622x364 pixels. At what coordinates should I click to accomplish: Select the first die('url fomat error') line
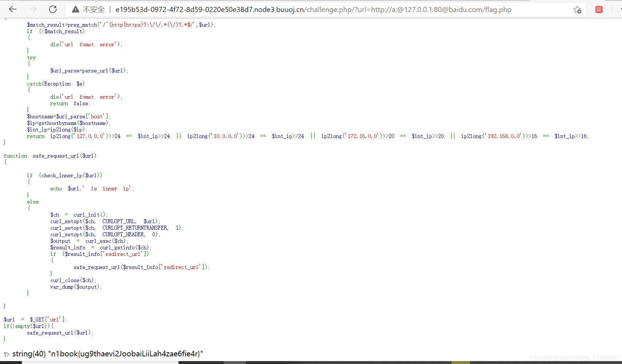(x=86, y=44)
